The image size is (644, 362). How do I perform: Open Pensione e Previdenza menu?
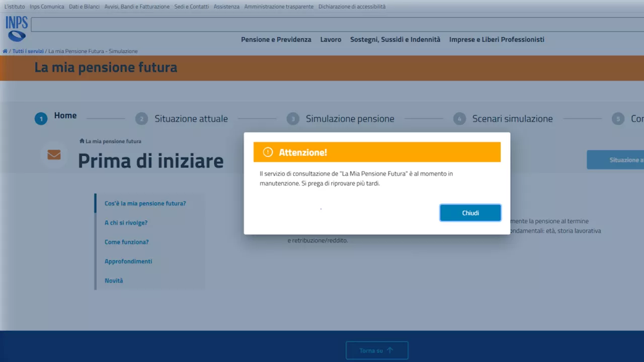276,39
